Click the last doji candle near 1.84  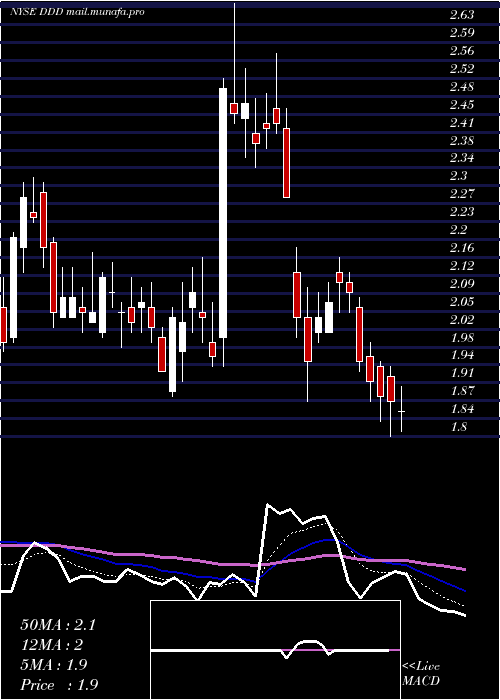tap(401, 411)
